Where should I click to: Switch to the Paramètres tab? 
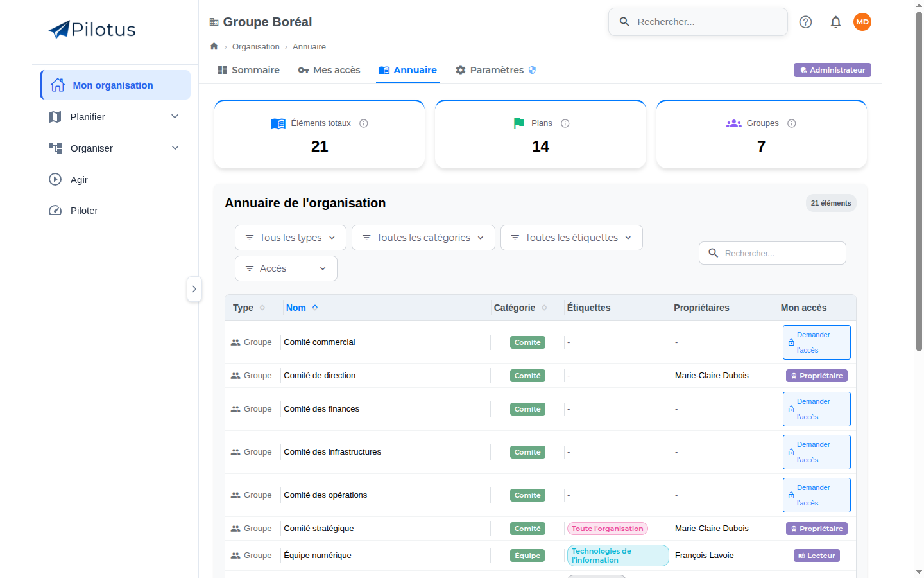495,70
